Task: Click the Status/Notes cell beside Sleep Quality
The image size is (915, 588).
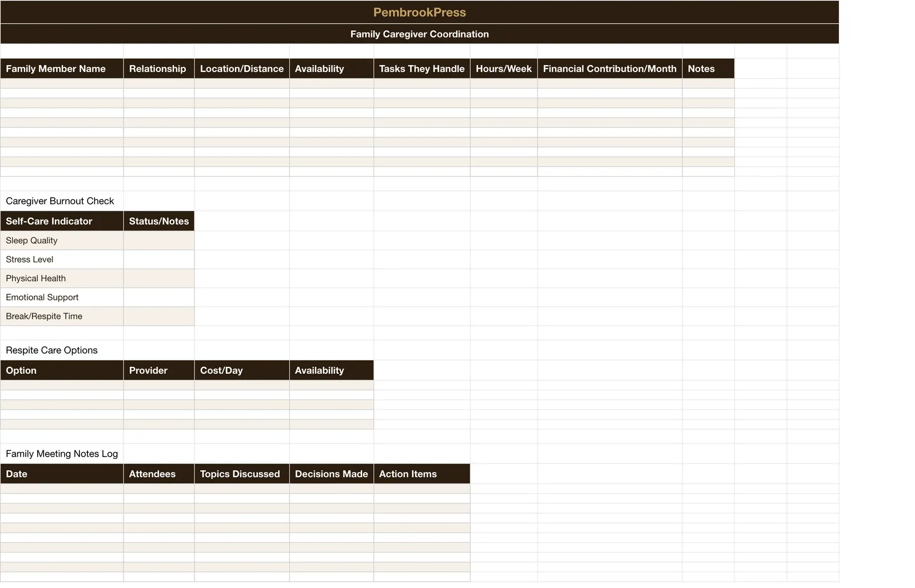Action: (x=159, y=241)
